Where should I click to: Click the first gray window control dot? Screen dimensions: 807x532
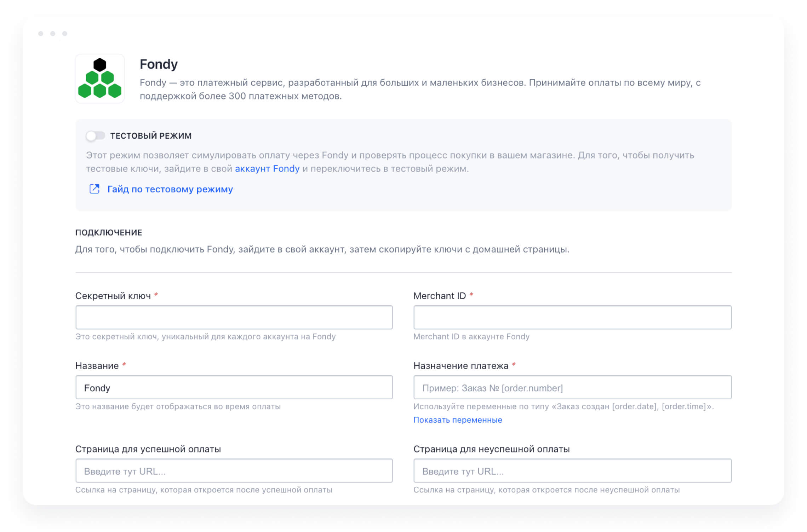coord(41,34)
